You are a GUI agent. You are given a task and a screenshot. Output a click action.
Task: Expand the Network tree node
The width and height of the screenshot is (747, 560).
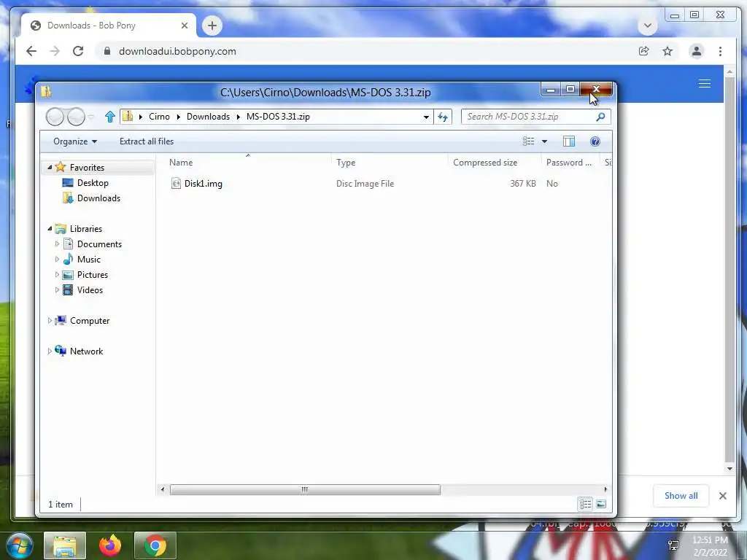click(x=50, y=351)
